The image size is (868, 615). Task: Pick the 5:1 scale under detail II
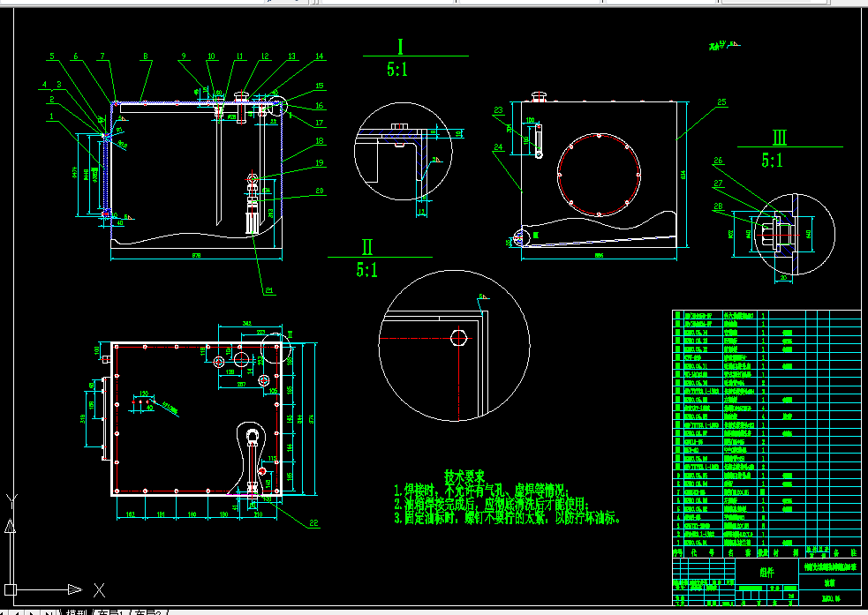367,269
